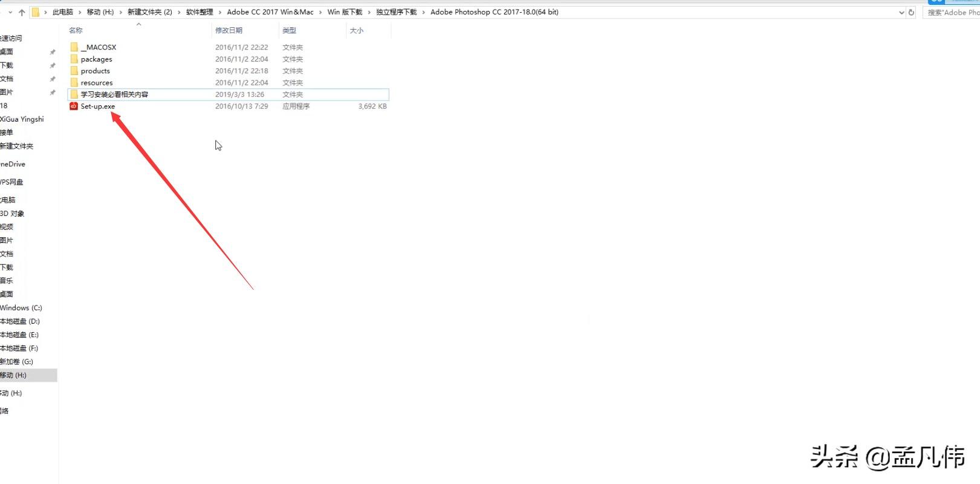Screen dimensions: 980x484
Task: Open 下载 under Quick access in sidebar
Action: coord(7,65)
